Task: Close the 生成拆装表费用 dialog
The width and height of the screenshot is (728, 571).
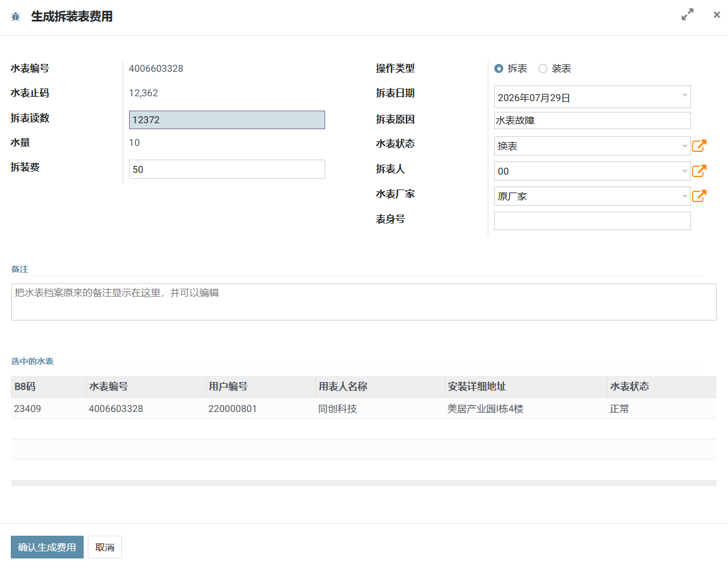Action: click(x=717, y=15)
